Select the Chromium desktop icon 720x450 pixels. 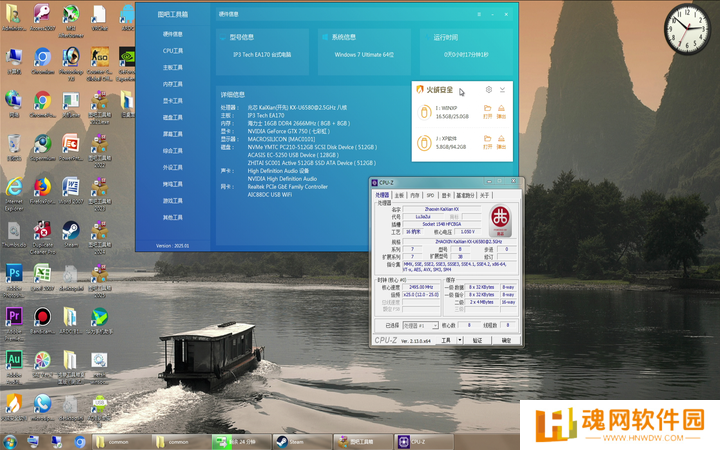[x=43, y=61]
